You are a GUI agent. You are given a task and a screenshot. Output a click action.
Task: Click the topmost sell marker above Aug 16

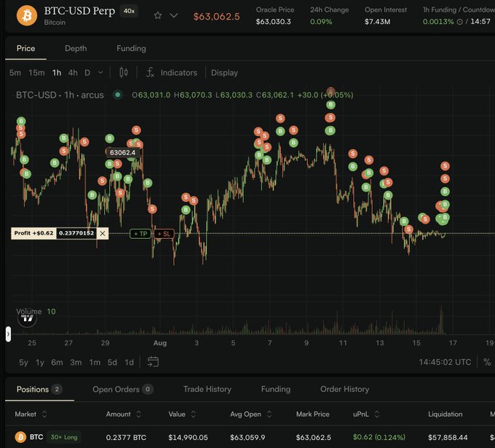[445, 166]
